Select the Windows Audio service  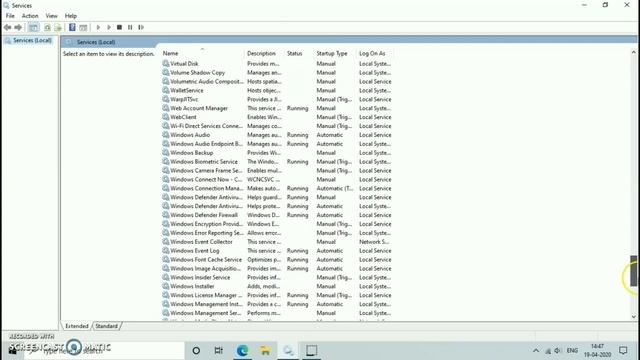pos(277,135)
